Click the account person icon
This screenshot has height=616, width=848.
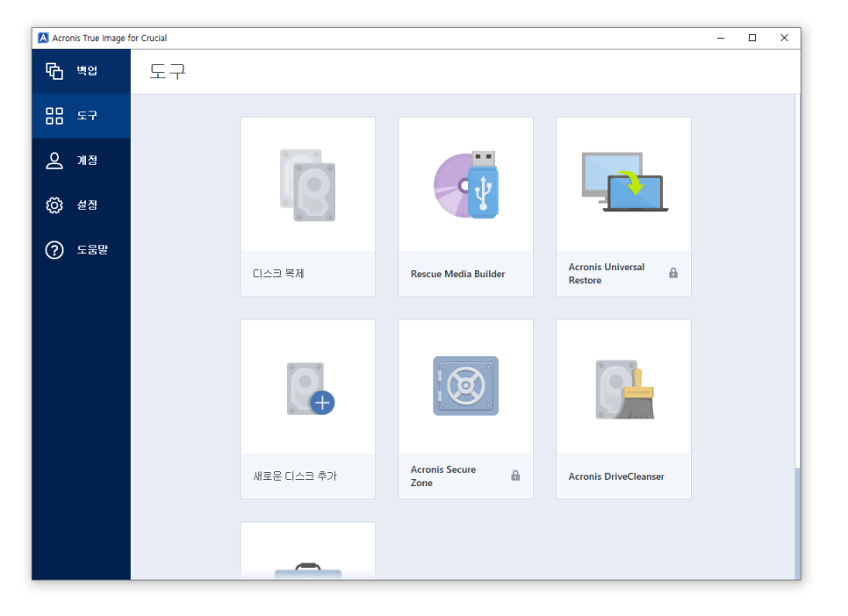point(54,161)
